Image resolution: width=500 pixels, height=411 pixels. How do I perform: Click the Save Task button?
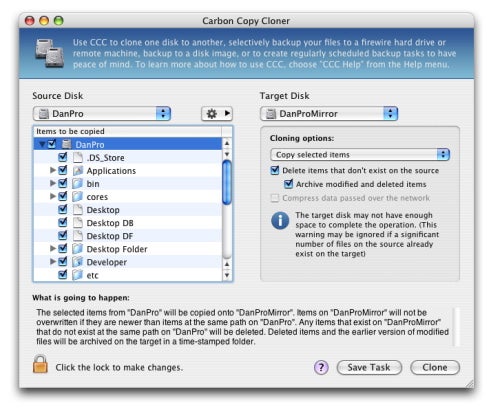[x=369, y=367]
